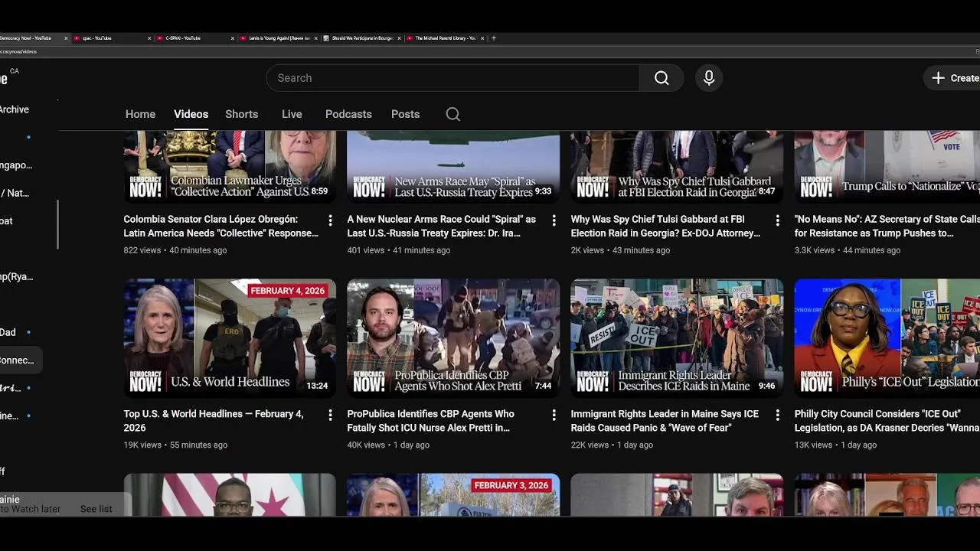Select the Videos tab
980x551 pixels.
[x=191, y=114]
